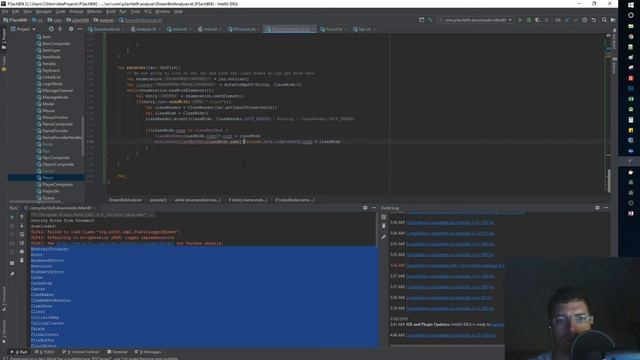This screenshot has width=640, height=360.
Task: Click the while enumeration breadcrumb
Action: pos(198,200)
